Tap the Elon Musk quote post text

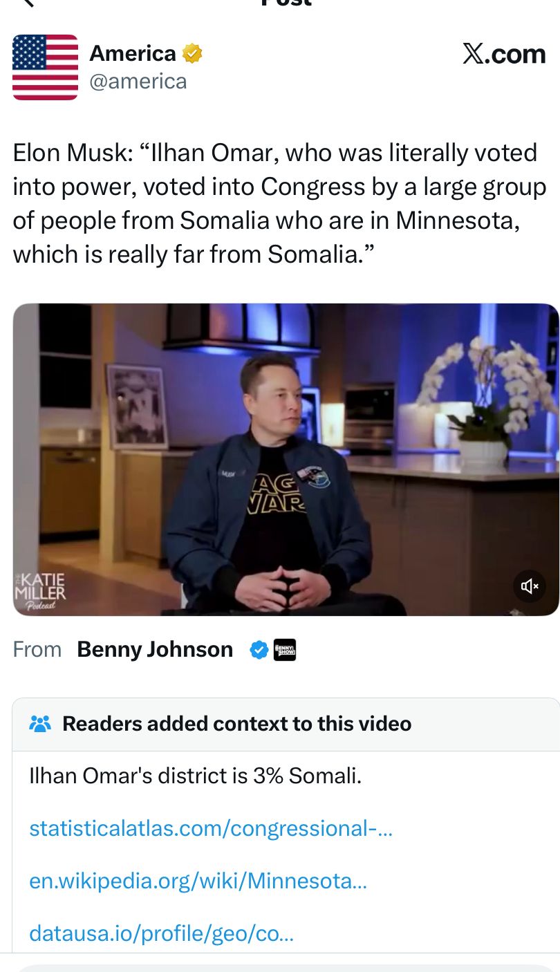[279, 203]
